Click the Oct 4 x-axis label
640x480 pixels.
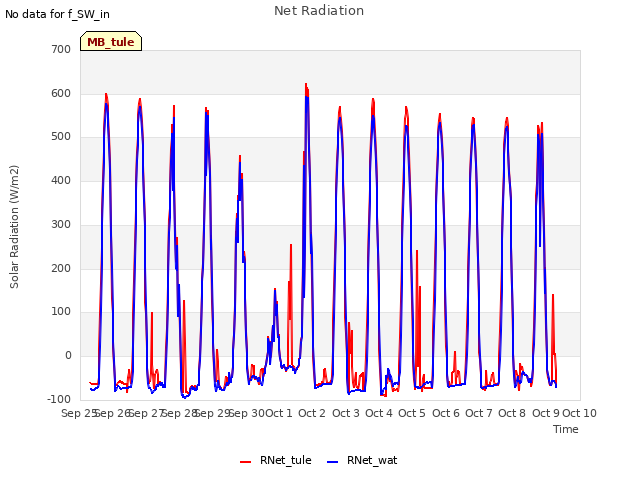click(379, 413)
